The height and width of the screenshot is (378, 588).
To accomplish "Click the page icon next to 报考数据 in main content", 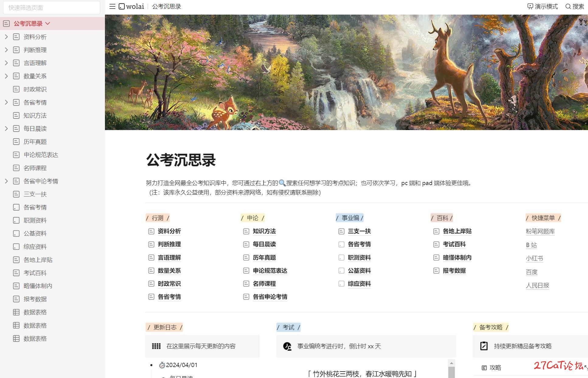I will tap(436, 270).
